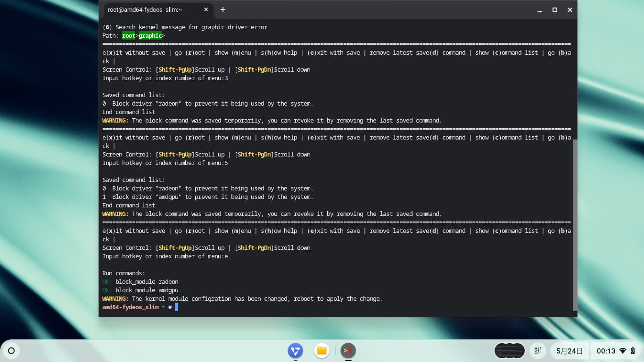
Task: Click the 'Run commands:' line
Action: 124,273
